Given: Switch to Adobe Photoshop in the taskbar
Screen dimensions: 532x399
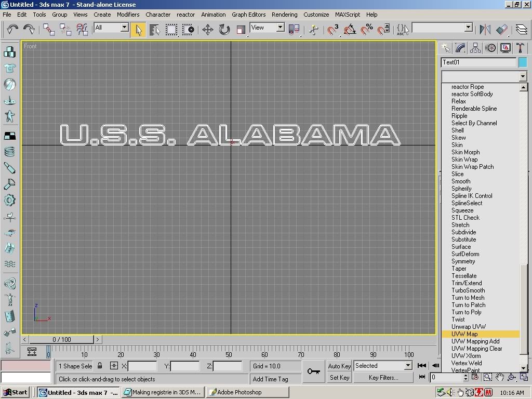Looking at the screenshot, I should (247, 392).
